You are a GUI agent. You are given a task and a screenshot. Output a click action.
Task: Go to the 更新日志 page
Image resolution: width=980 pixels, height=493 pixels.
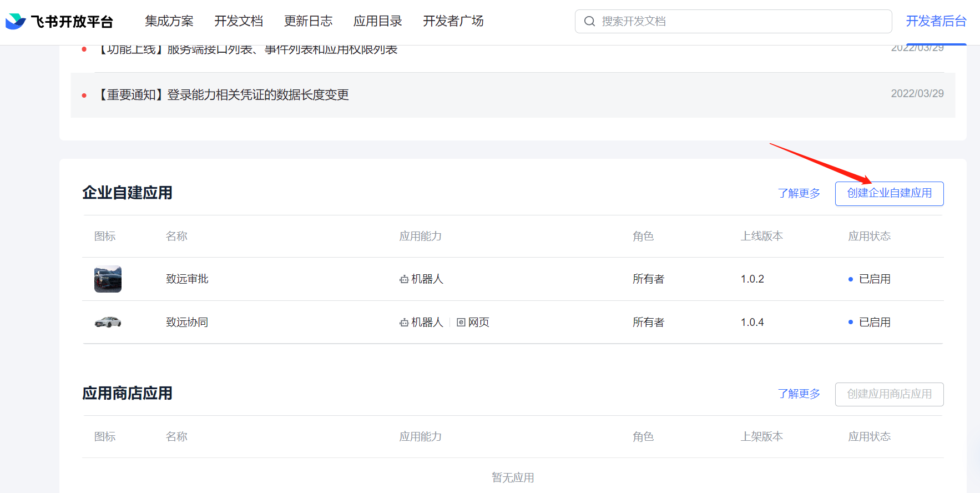point(308,21)
